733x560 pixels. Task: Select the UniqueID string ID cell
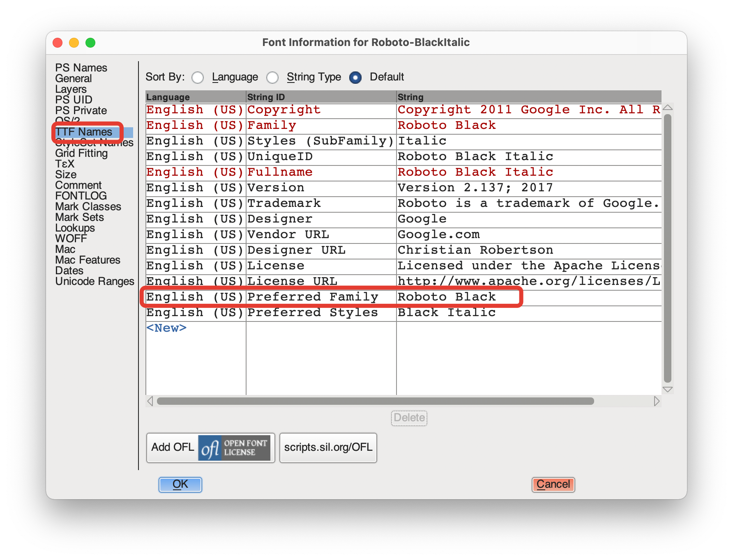coord(321,157)
